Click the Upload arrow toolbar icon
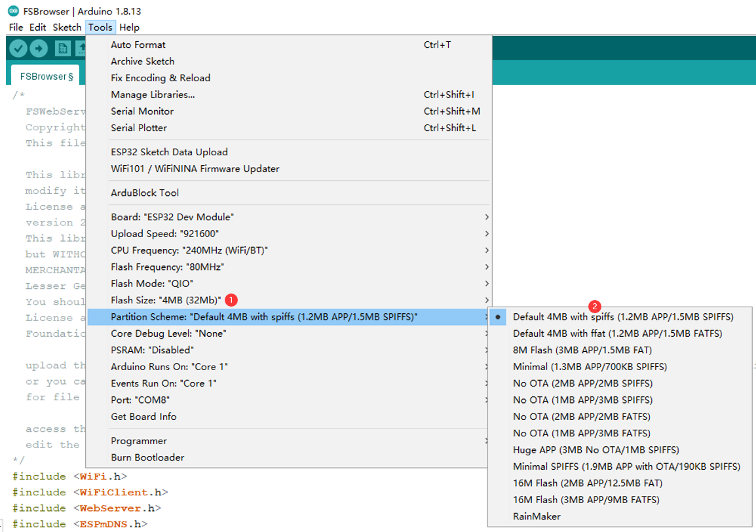The height and width of the screenshot is (532, 756). (39, 48)
